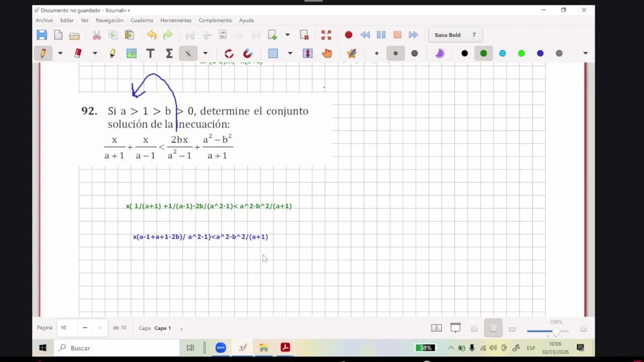
Task: Open the Ayuda menu
Action: [247, 21]
